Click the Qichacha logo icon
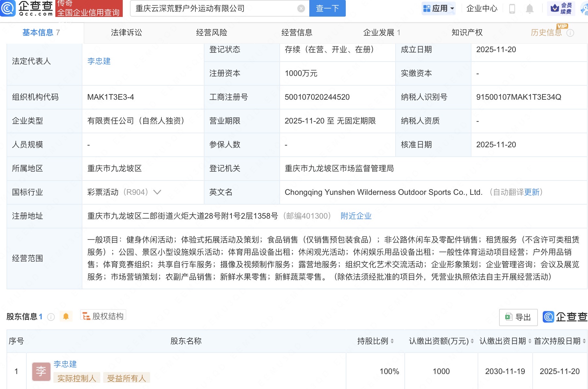 8,8
